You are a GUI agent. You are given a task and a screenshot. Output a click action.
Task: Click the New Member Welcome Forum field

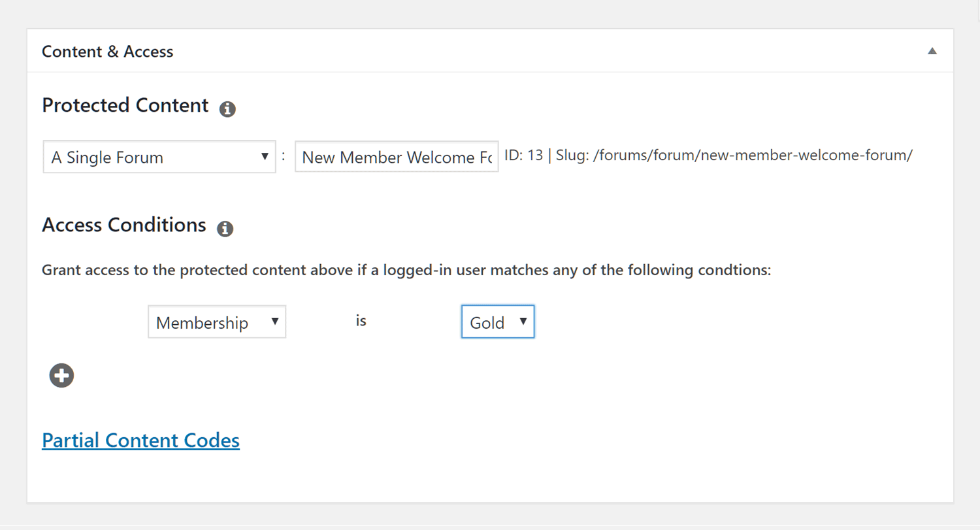pos(397,157)
